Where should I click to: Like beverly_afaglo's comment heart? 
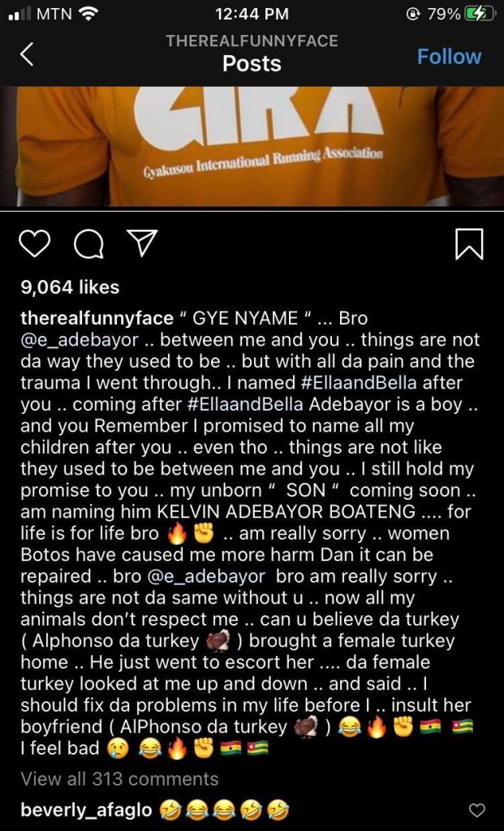click(x=477, y=810)
